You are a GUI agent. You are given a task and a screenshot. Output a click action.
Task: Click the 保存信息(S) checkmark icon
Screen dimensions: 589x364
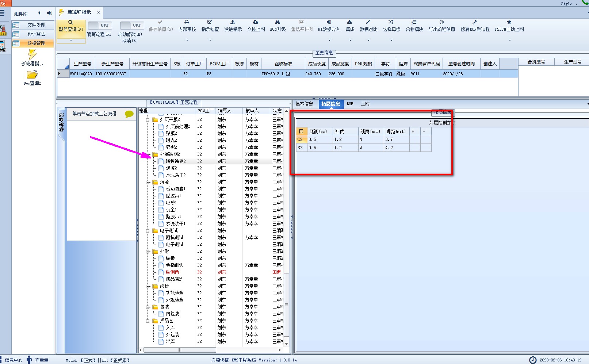click(x=160, y=22)
